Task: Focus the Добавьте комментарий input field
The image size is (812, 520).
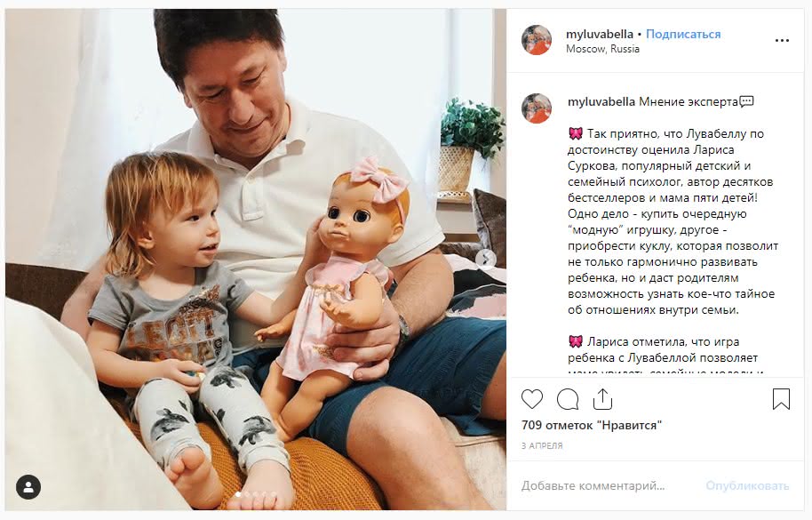Action: click(606, 486)
